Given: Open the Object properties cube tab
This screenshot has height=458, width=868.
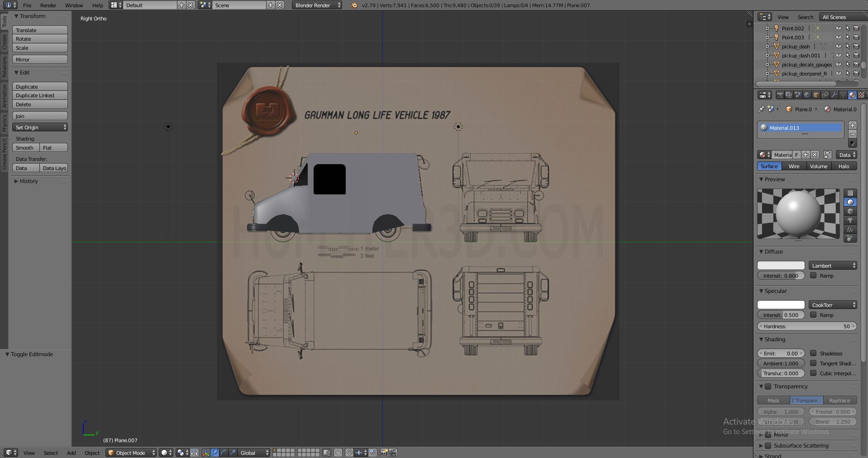Looking at the screenshot, I should click(x=816, y=95).
